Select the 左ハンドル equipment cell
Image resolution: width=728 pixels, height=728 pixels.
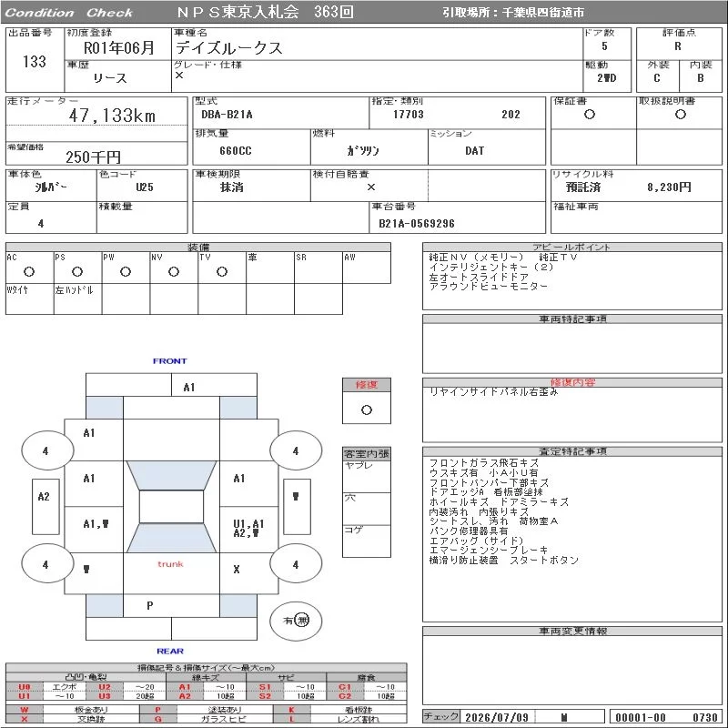click(x=77, y=299)
